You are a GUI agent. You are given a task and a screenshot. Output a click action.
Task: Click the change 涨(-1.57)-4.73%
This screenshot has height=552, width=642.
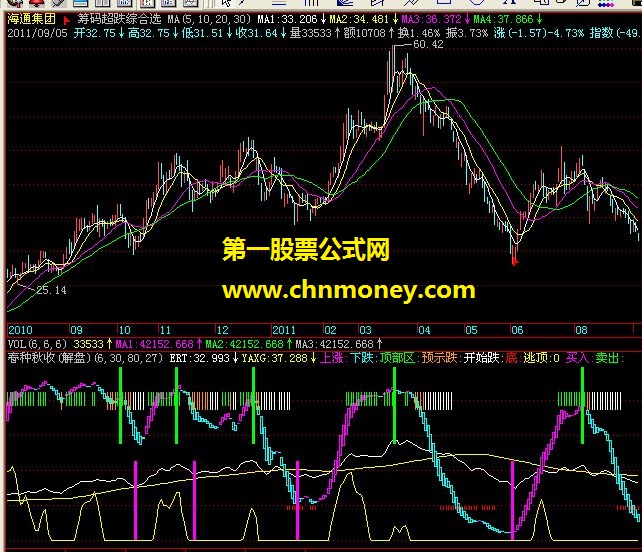538,33
